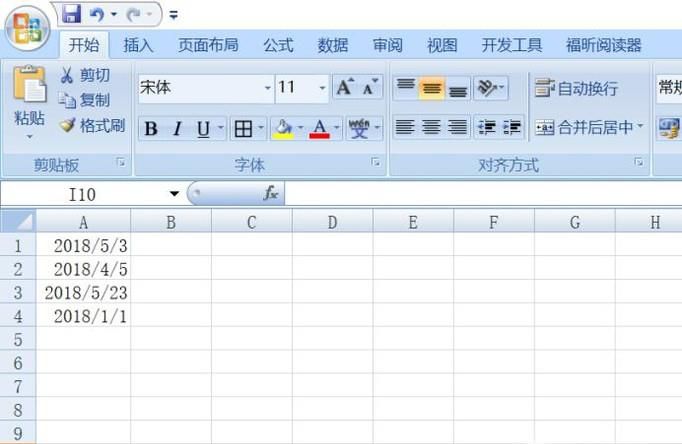The width and height of the screenshot is (682, 444).
Task: Click 剪切 to cut selection
Action: 85,75
